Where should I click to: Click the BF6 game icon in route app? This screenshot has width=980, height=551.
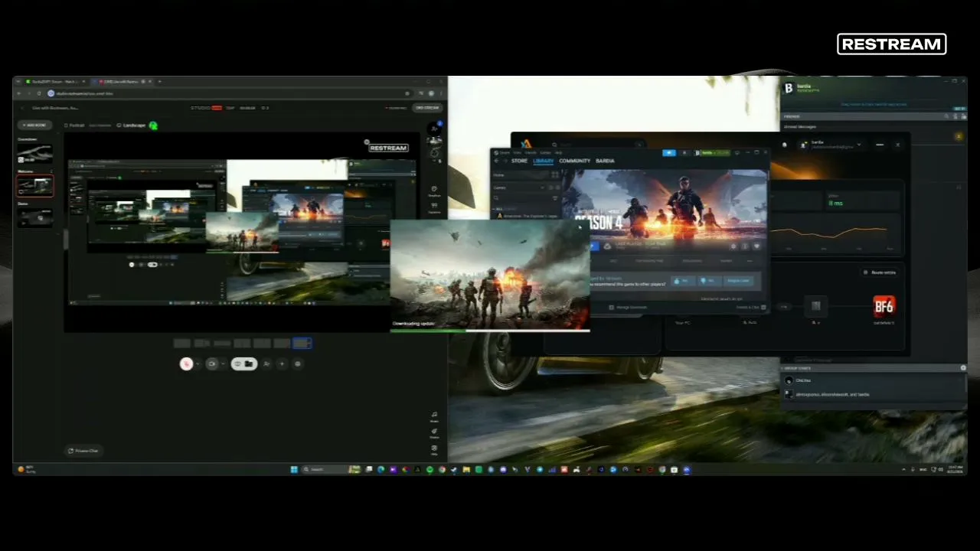click(884, 307)
